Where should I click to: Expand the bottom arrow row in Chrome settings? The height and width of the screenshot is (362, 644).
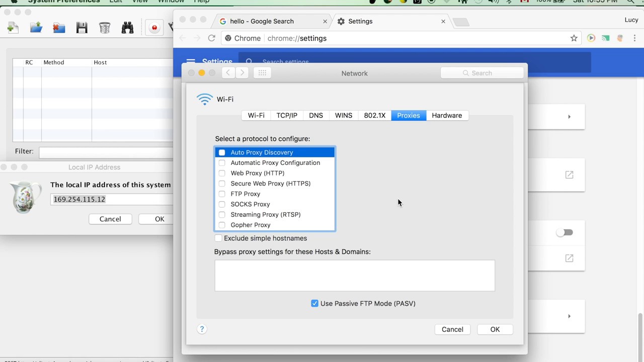click(569, 316)
